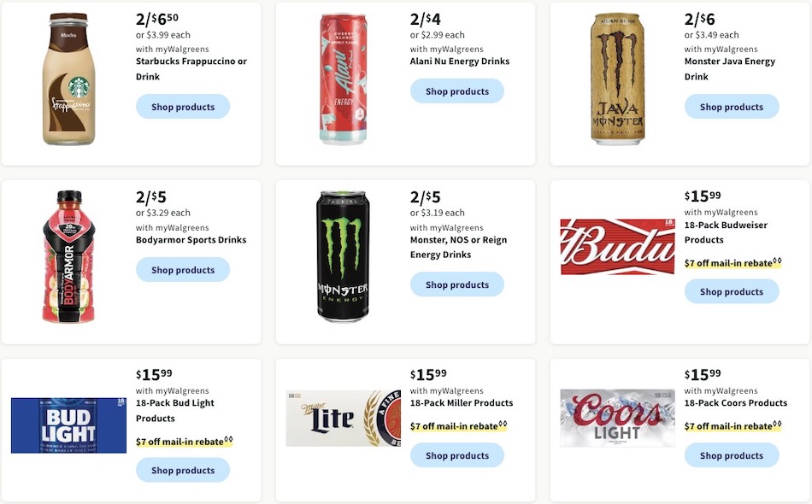Click the Budweiser 18-pack image
This screenshot has height=504, width=812.
[617, 245]
